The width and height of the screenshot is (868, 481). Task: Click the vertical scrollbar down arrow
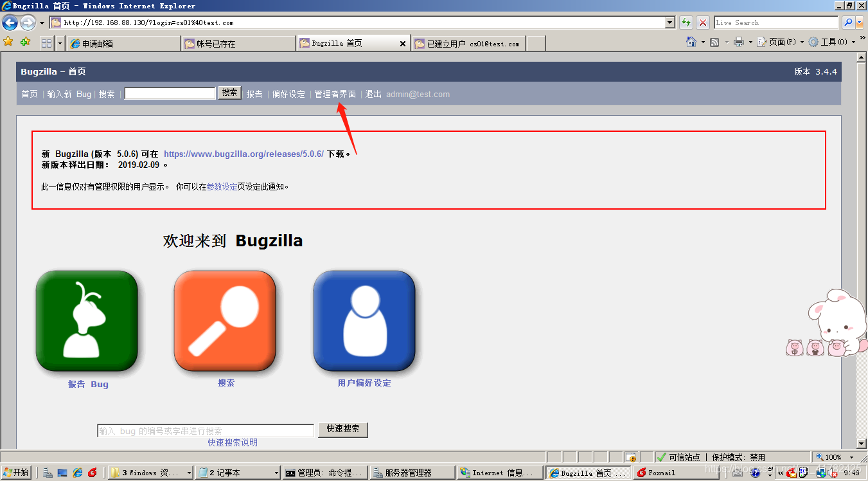(862, 443)
